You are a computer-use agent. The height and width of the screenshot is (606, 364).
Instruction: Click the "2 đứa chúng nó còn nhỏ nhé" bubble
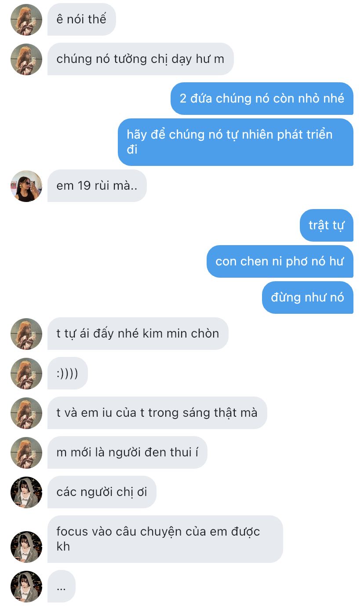pyautogui.click(x=262, y=99)
